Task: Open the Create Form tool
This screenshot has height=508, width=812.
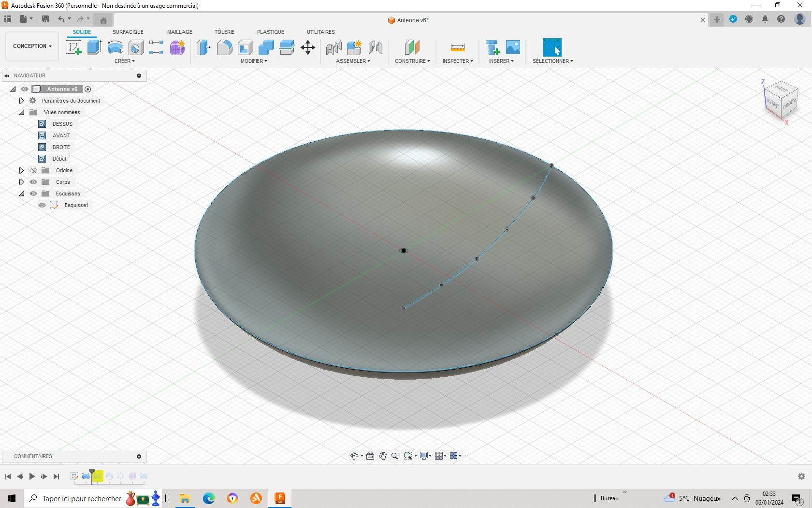Action: [x=177, y=47]
